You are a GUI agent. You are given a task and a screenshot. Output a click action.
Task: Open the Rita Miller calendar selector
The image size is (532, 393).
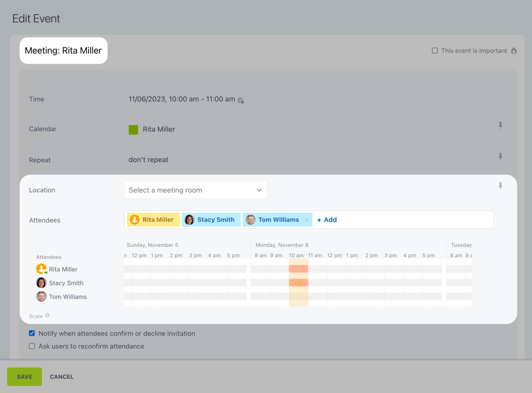point(158,129)
